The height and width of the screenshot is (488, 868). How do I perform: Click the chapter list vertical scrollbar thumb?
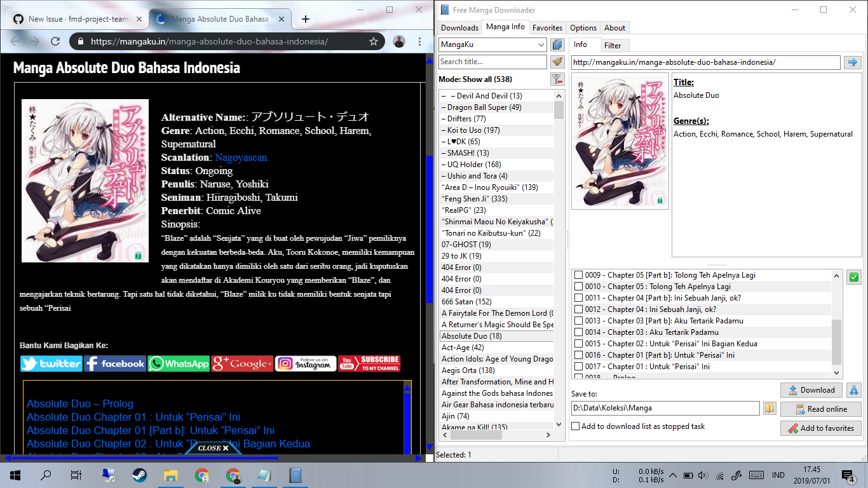[836, 342]
